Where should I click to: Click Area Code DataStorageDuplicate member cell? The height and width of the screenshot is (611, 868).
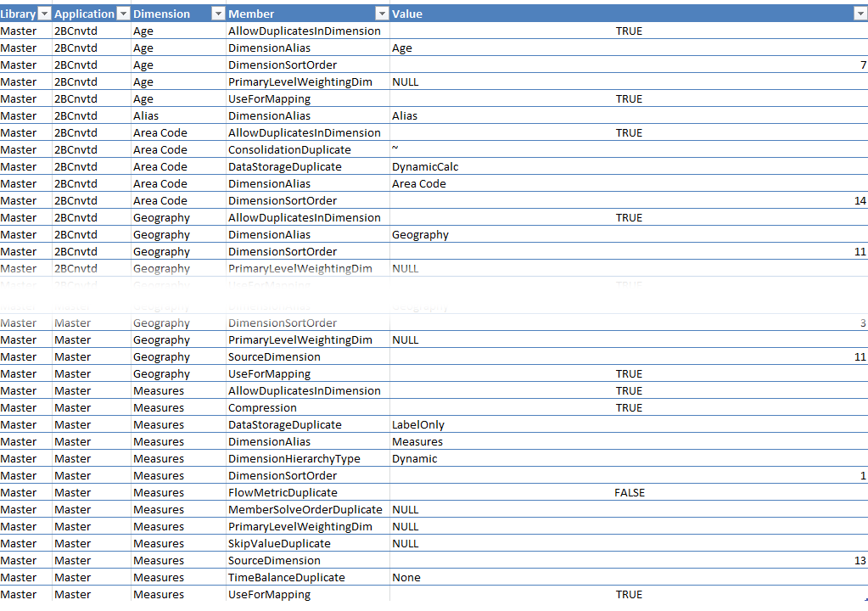click(308, 166)
